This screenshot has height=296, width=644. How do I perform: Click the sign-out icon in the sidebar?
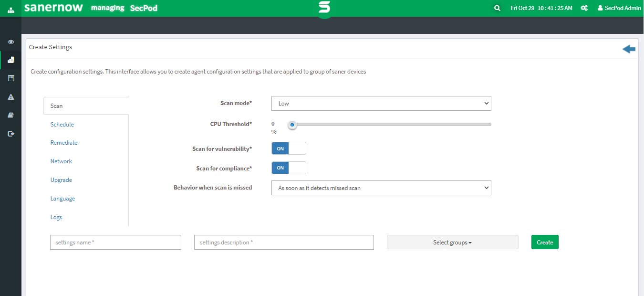click(x=11, y=134)
